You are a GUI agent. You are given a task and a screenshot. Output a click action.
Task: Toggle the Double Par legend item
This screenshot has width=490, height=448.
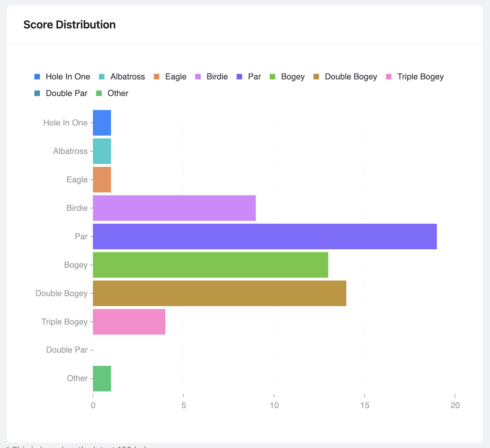click(x=66, y=93)
